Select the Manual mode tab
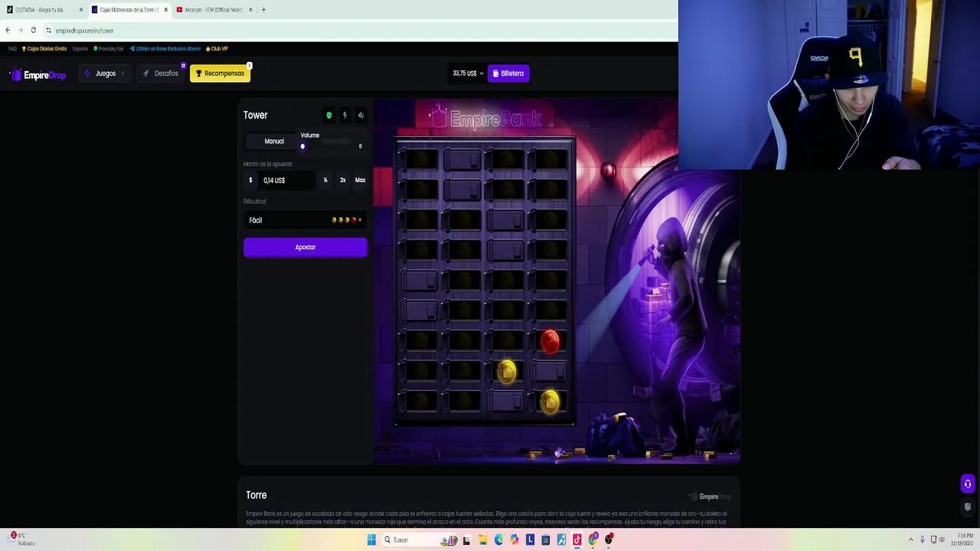 (274, 142)
